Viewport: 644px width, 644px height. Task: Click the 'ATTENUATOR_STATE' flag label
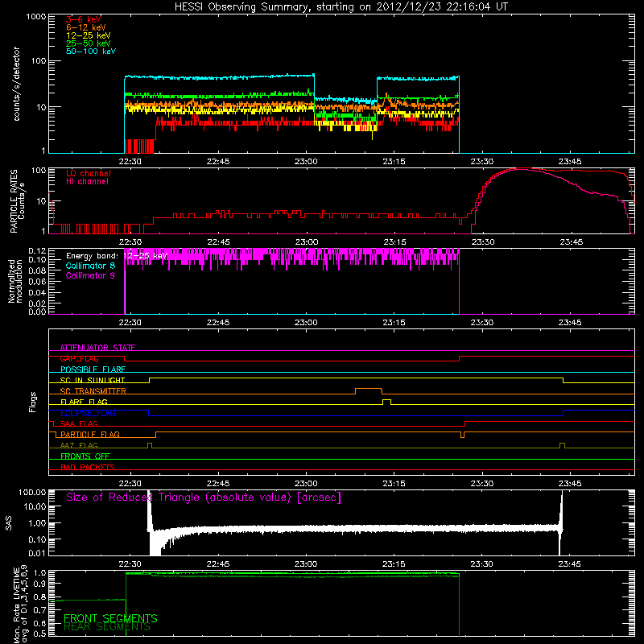(x=97, y=348)
